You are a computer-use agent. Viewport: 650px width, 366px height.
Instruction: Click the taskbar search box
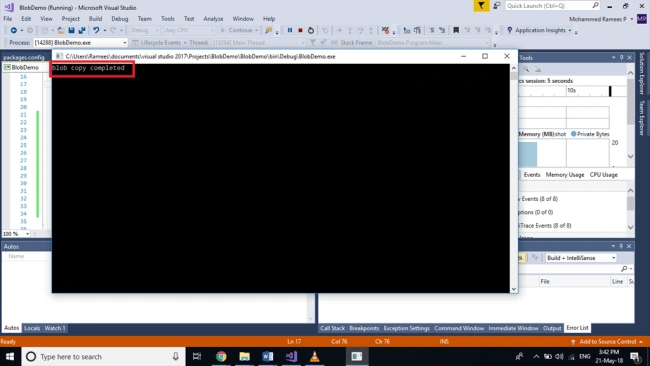click(104, 356)
